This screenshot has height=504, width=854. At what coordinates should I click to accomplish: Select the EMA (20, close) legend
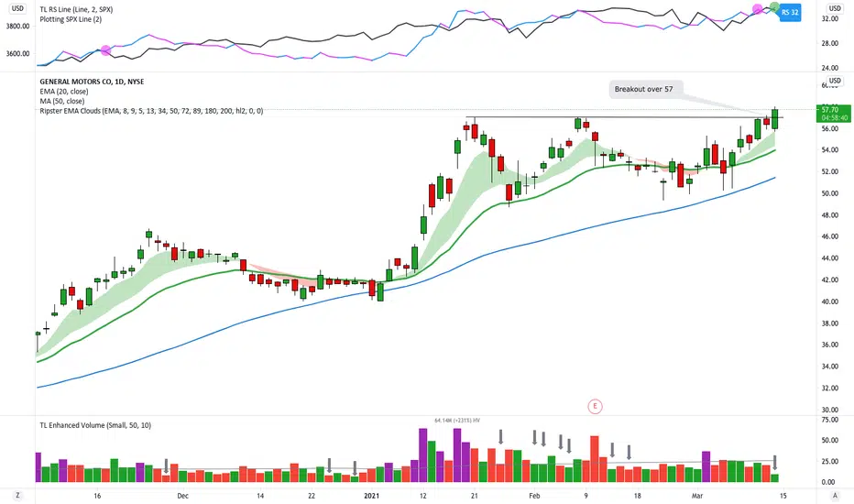tap(64, 91)
